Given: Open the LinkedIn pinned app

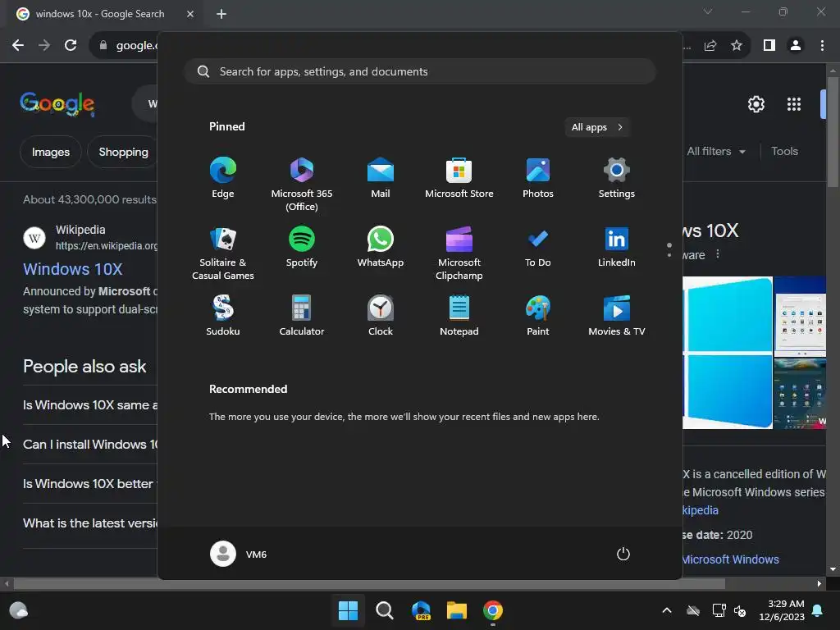Looking at the screenshot, I should tap(617, 246).
